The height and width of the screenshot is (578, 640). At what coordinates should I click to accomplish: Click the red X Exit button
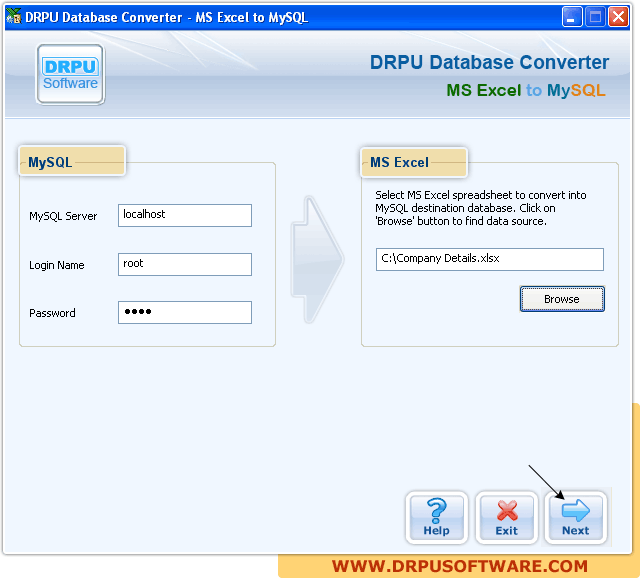(x=507, y=518)
